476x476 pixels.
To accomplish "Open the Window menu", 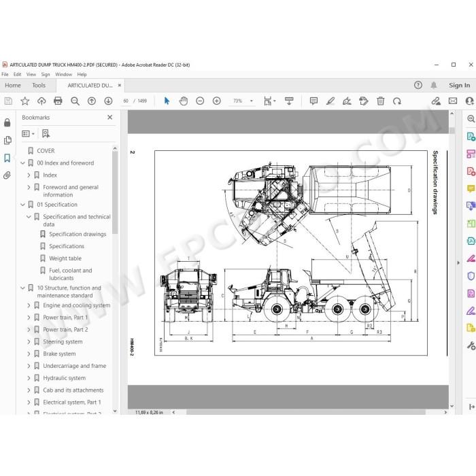I will pyautogui.click(x=63, y=74).
